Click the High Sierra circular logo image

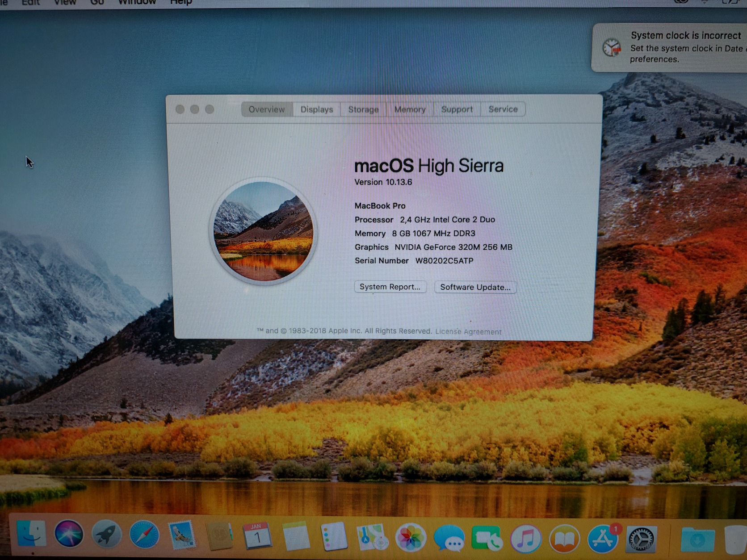[x=263, y=231]
